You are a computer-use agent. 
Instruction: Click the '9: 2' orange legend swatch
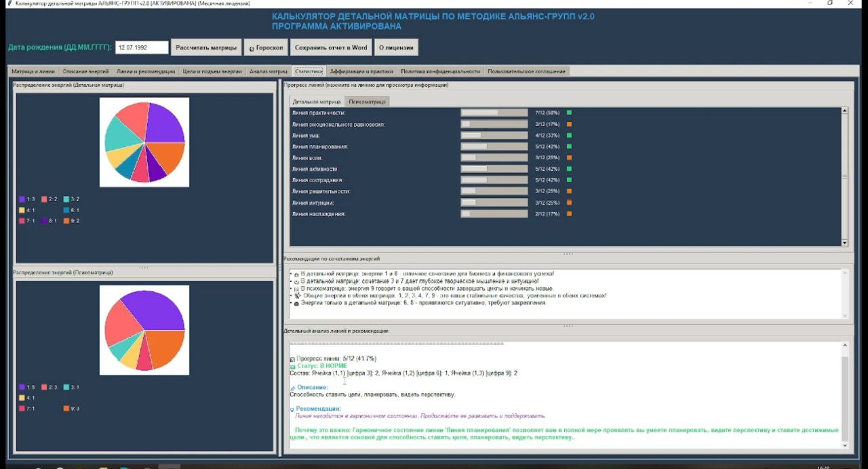[x=67, y=221]
